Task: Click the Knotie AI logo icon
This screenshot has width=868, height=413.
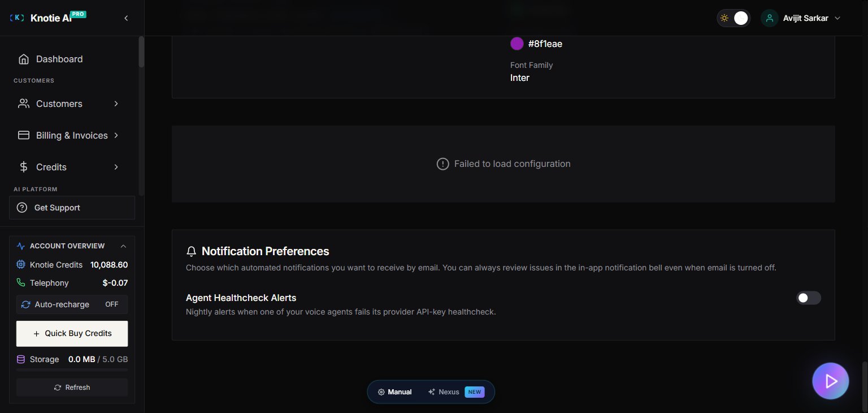Action: (18, 18)
